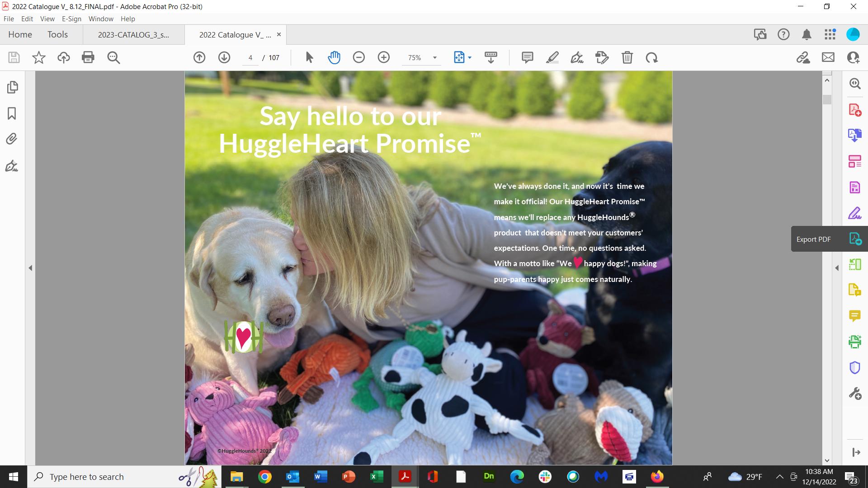Click the Print file icon
868x488 pixels.
tap(88, 57)
